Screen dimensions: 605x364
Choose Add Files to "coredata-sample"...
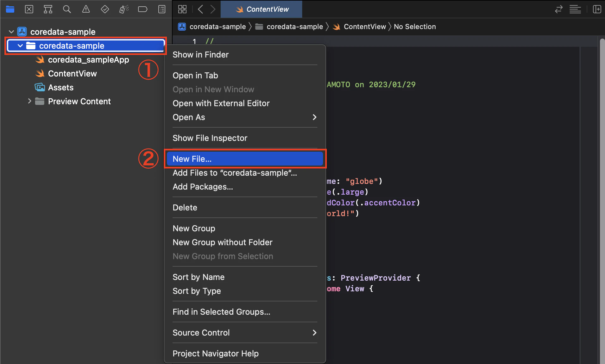tap(245, 173)
